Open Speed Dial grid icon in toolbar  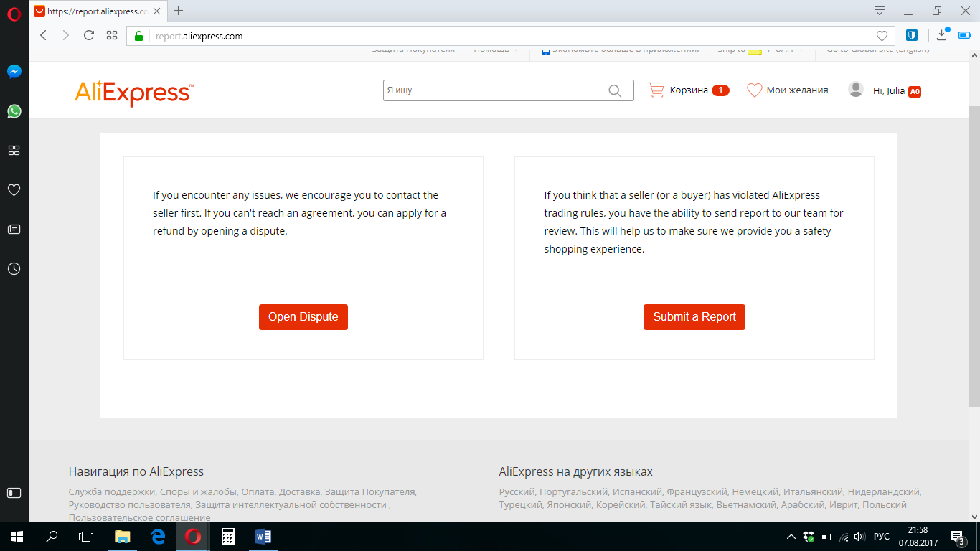(112, 35)
